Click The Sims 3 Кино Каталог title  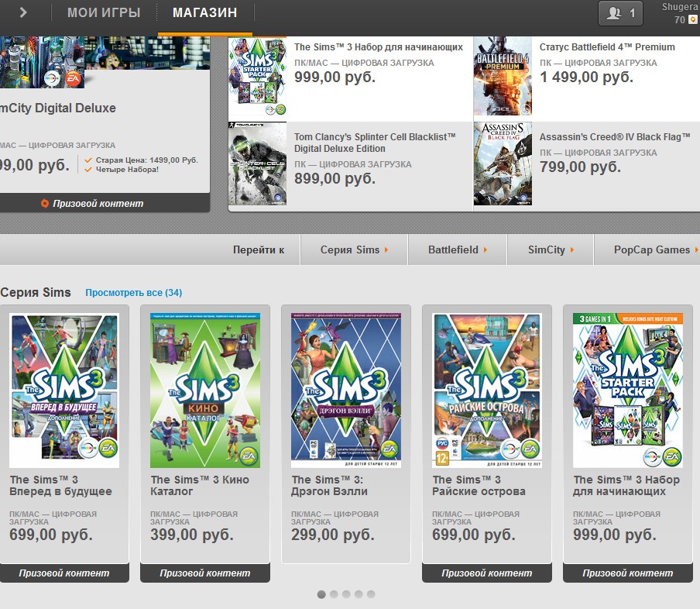[x=200, y=486]
